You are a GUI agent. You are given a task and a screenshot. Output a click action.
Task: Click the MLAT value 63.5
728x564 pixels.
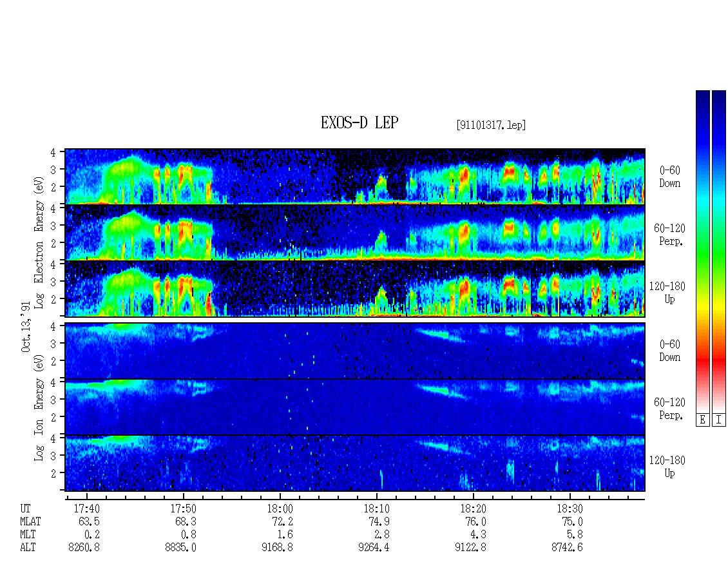pos(89,521)
